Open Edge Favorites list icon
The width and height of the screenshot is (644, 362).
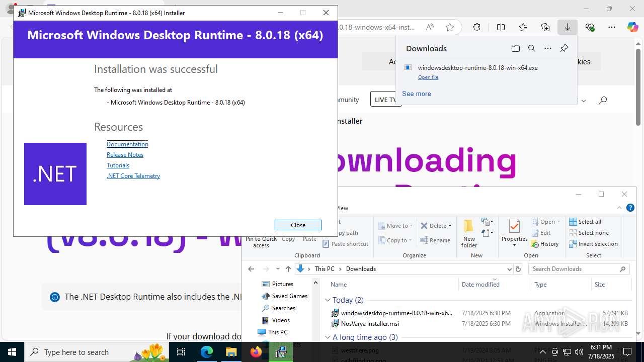(523, 27)
